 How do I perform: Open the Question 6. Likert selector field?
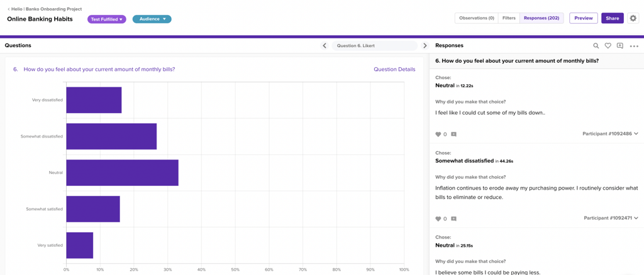coord(374,46)
